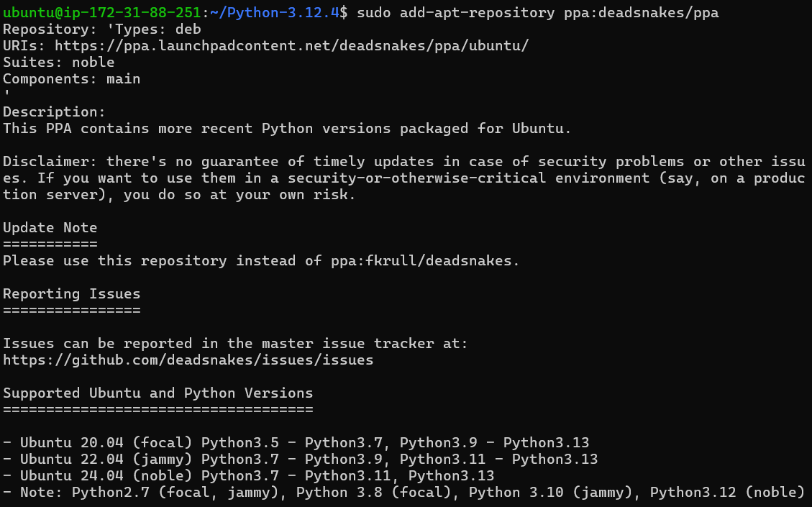Select the 'Suites: noble' text
This screenshot has width=812, height=507.
(x=58, y=61)
